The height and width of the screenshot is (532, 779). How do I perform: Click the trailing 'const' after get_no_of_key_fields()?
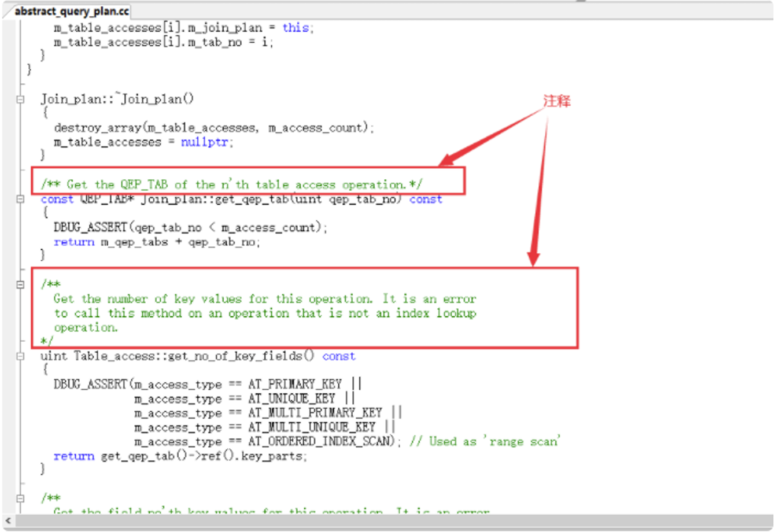click(339, 356)
